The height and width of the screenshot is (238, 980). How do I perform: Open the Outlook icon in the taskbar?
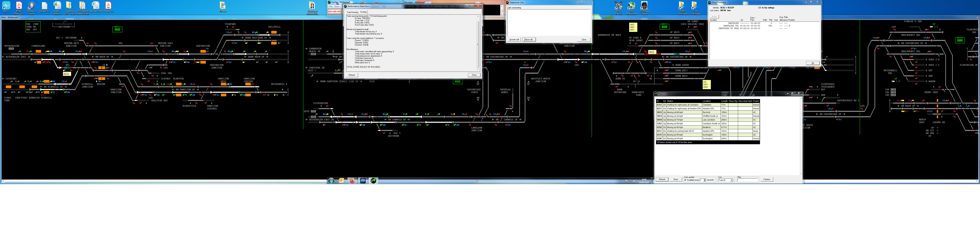[x=342, y=181]
